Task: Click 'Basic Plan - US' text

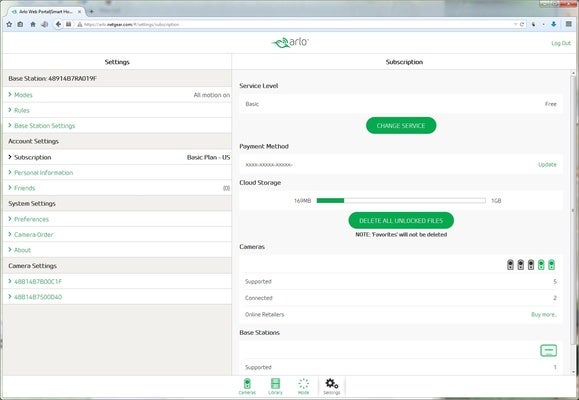Action: (x=208, y=157)
